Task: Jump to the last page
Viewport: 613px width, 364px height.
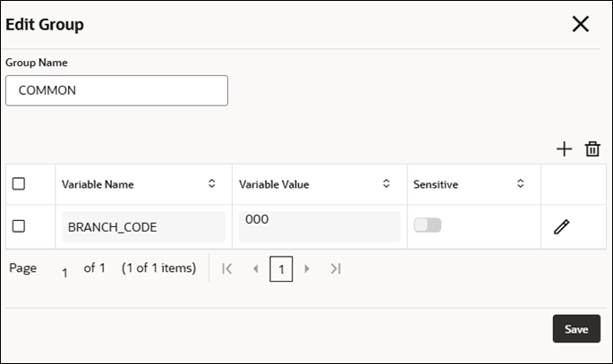Action: tap(336, 268)
